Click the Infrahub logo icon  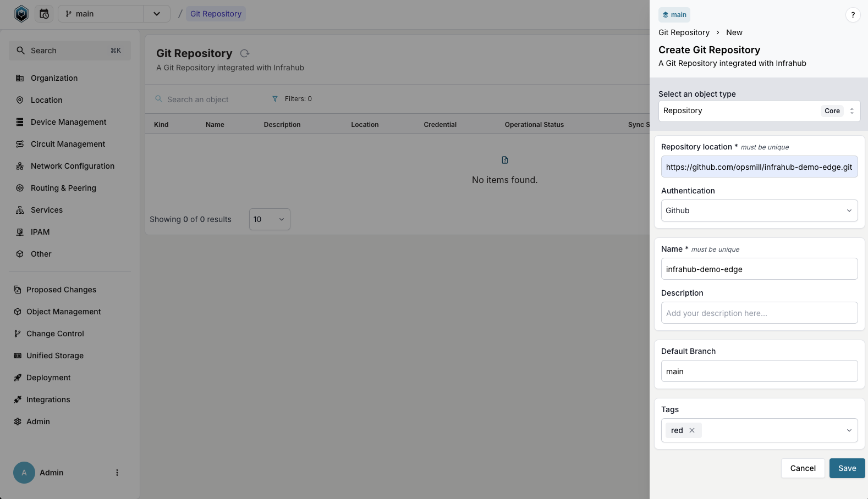click(21, 14)
